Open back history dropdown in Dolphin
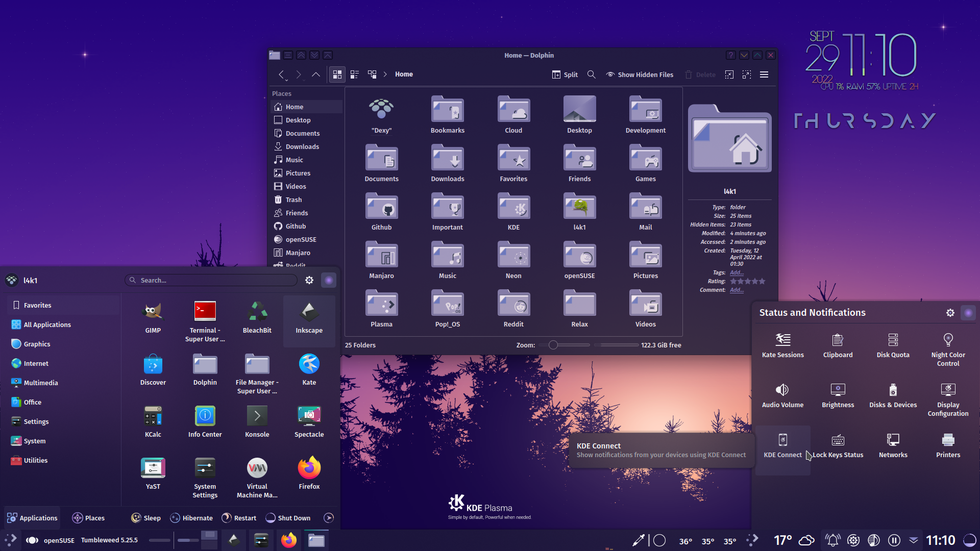The height and width of the screenshot is (551, 980). 286,80
